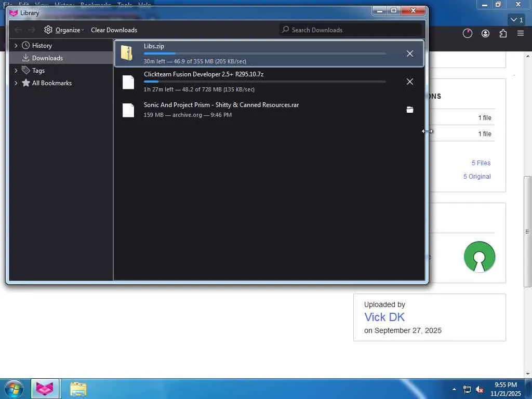Select Downloads in the sidebar

(47, 58)
